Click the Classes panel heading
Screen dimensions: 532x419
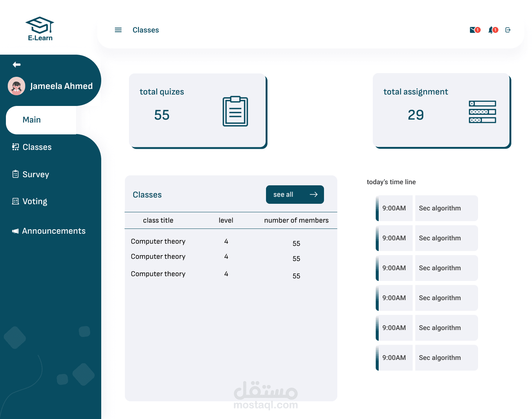(147, 195)
